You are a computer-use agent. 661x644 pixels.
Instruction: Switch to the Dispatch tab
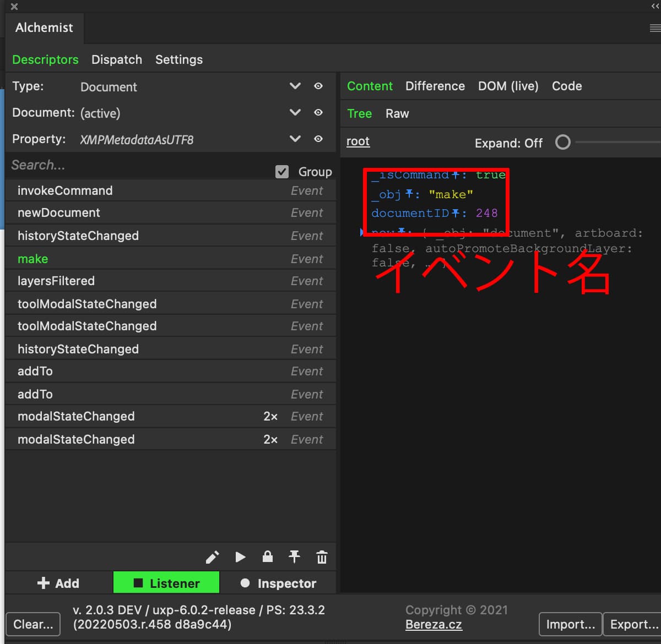pyautogui.click(x=117, y=59)
